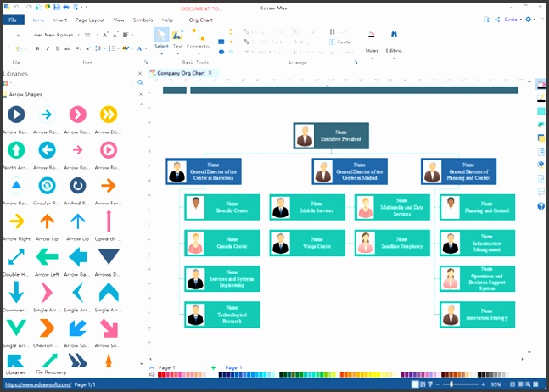
Task: Toggle underline formatting
Action: point(58,48)
